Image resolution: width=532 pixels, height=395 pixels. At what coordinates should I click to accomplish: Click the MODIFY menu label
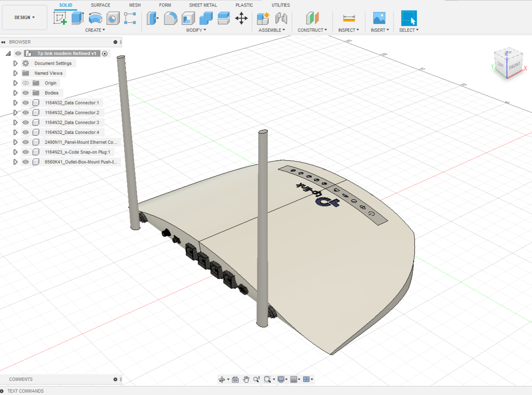click(x=196, y=30)
